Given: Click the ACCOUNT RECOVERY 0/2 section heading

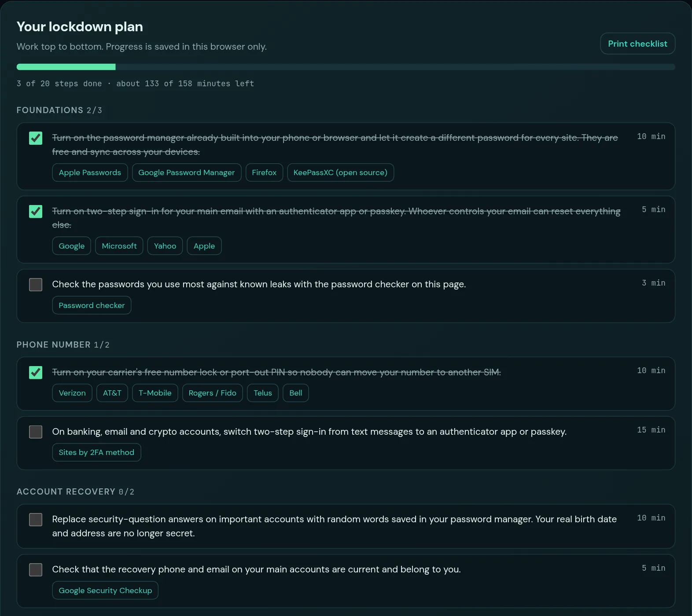Looking at the screenshot, I should (x=75, y=491).
